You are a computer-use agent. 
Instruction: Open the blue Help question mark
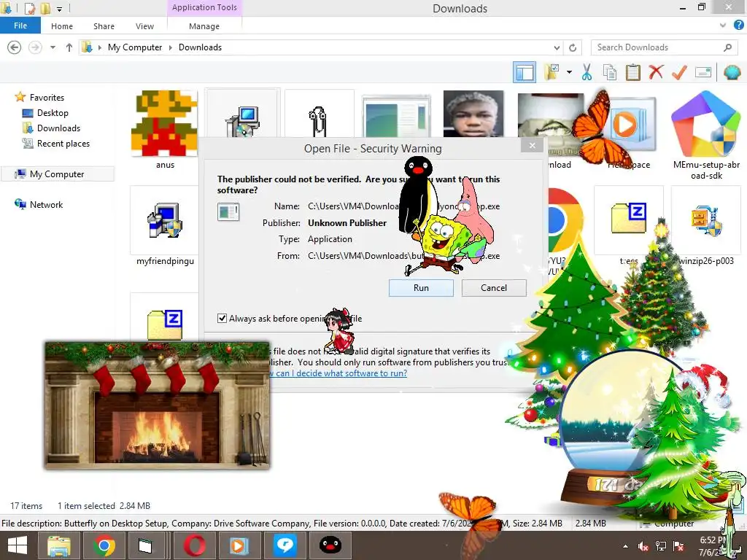click(x=738, y=26)
